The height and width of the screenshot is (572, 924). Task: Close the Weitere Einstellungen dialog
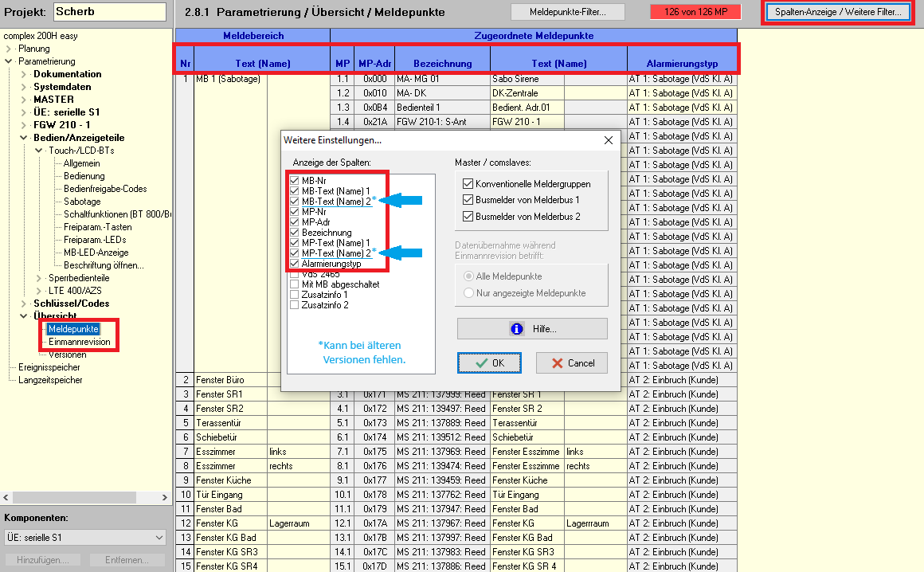(608, 140)
